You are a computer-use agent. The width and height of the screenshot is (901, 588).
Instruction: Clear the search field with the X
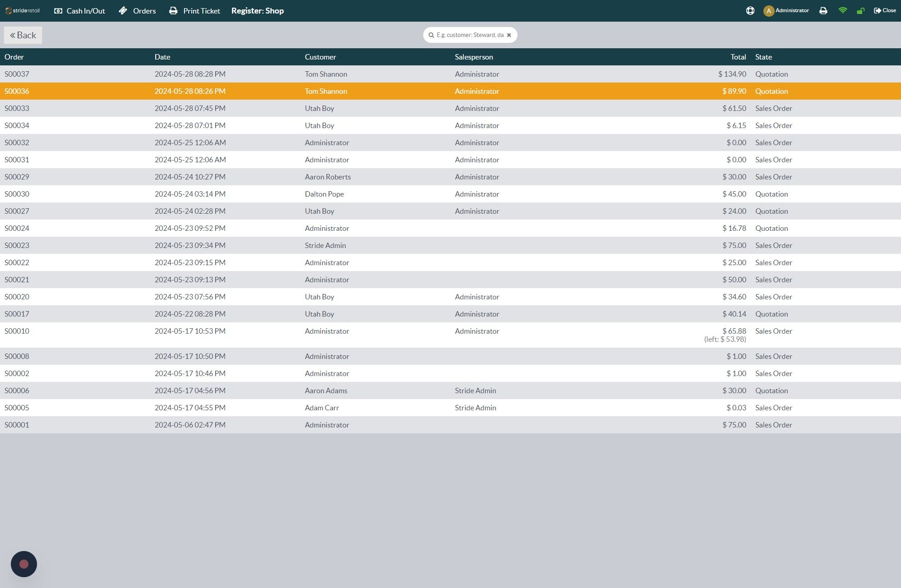[509, 35]
